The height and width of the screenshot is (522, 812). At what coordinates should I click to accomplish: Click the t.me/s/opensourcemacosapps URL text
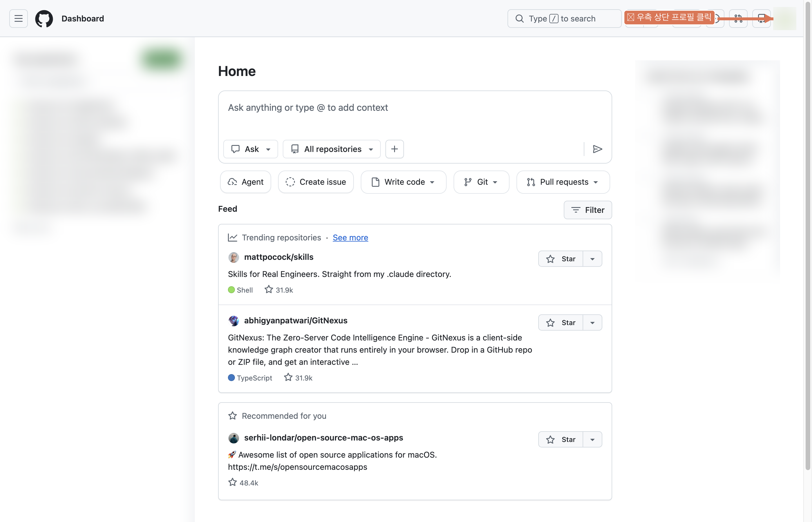click(x=298, y=467)
